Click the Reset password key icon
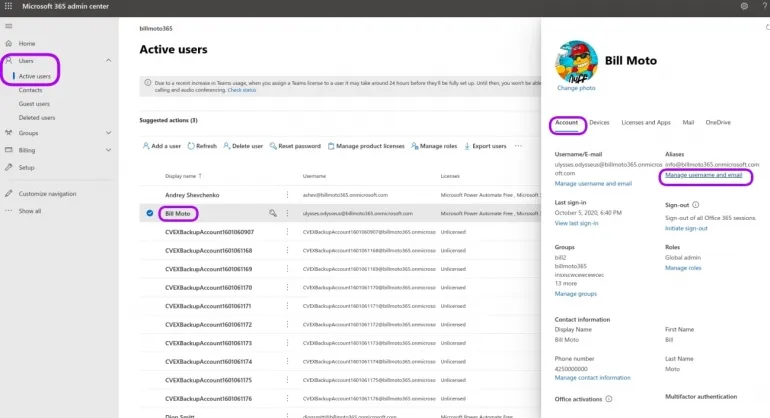This screenshot has height=418, width=770. coord(273,146)
